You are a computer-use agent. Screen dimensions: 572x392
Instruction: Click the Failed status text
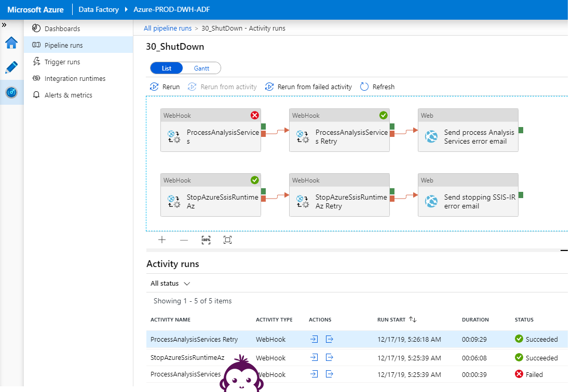(534, 374)
